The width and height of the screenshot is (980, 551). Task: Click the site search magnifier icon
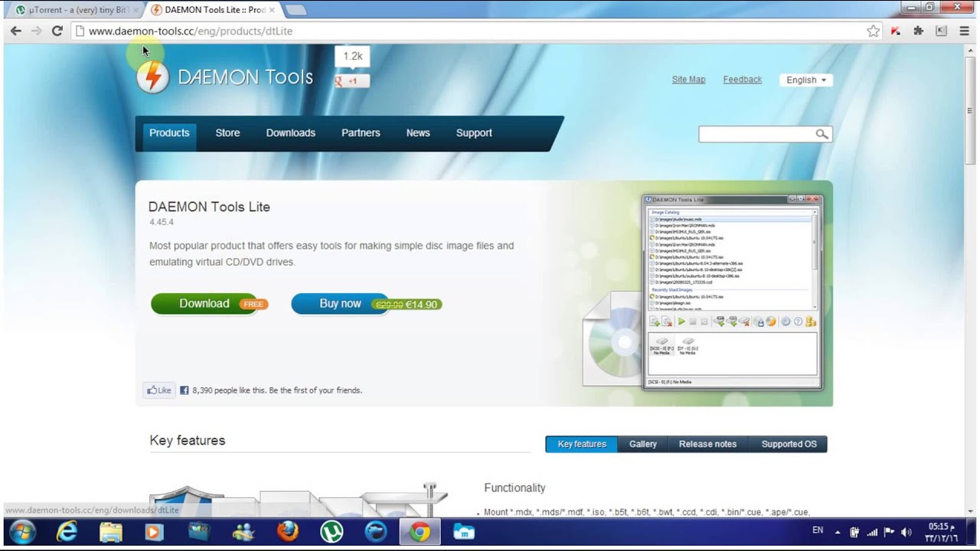click(822, 134)
